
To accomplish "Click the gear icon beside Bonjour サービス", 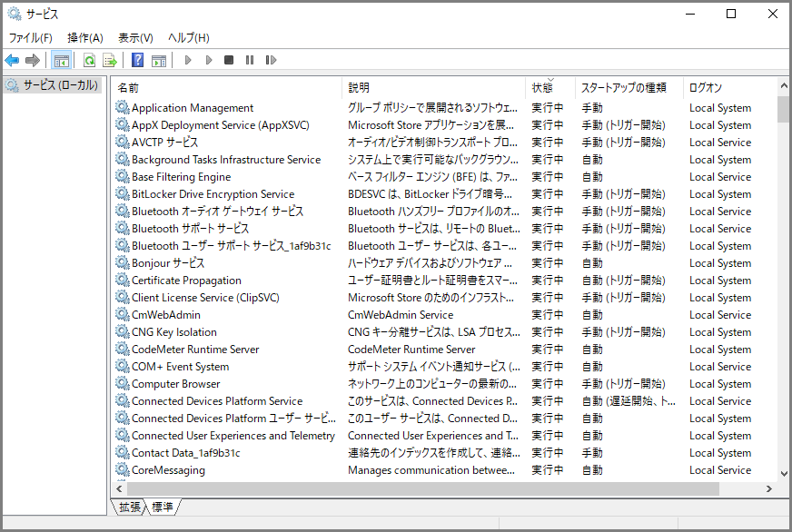I will (123, 262).
